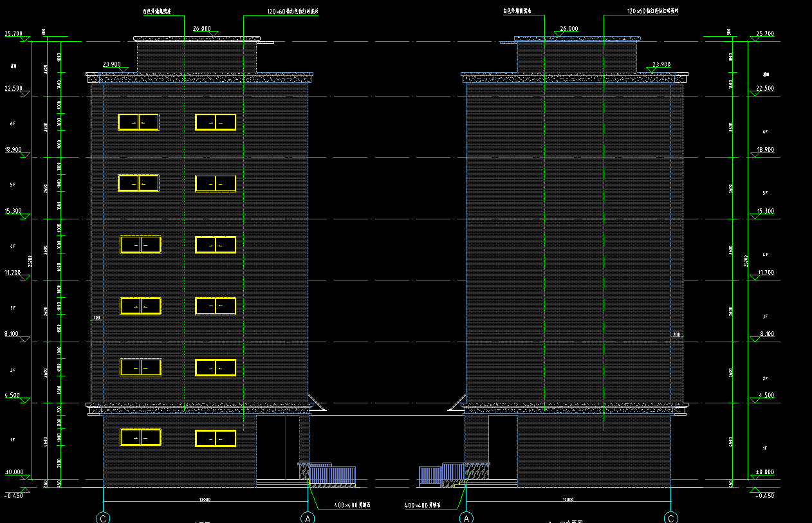Click the 1F right yellow window on left elevation
Image resolution: width=812 pixels, height=523 pixels.
(x=216, y=438)
